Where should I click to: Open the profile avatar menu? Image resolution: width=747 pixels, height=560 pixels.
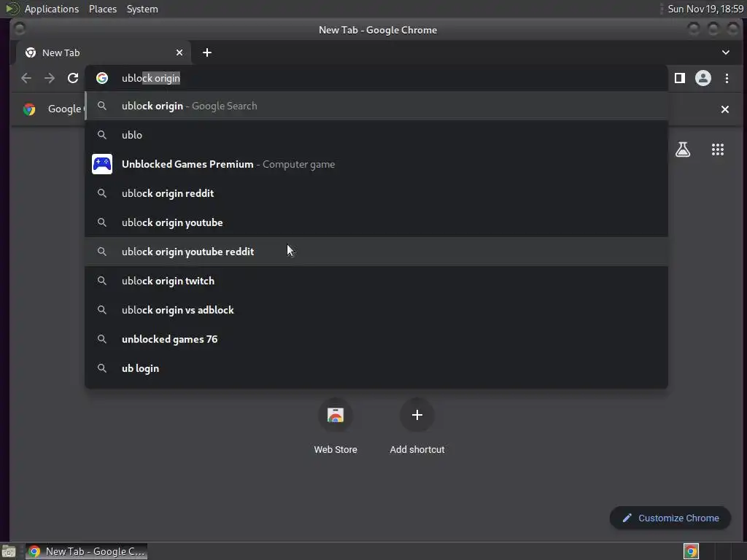(703, 78)
